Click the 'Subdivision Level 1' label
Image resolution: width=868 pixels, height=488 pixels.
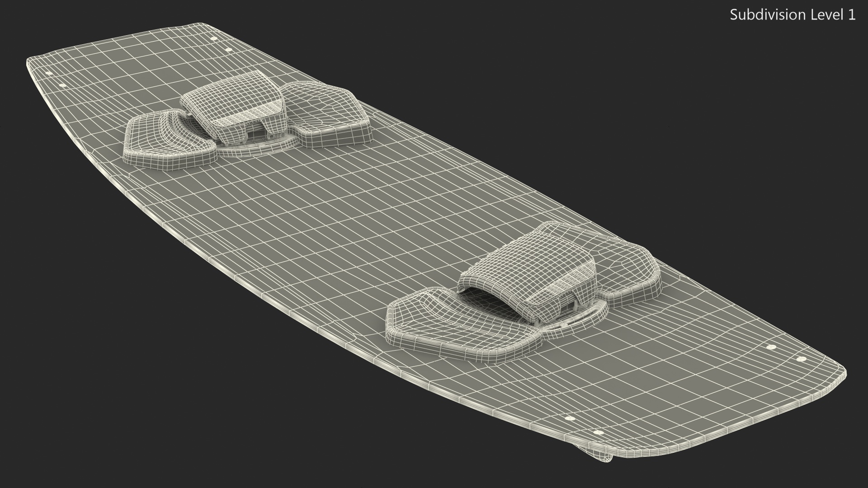793,15
